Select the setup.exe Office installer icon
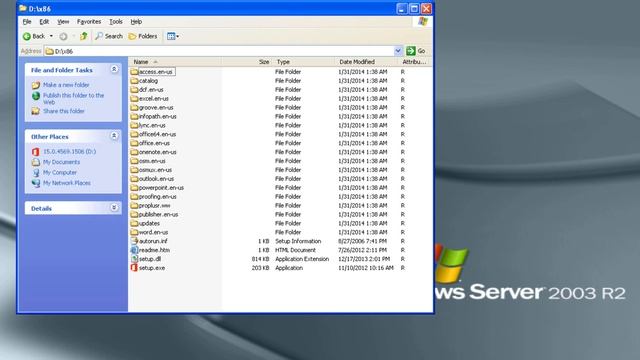This screenshot has height=360, width=640. coord(134,268)
